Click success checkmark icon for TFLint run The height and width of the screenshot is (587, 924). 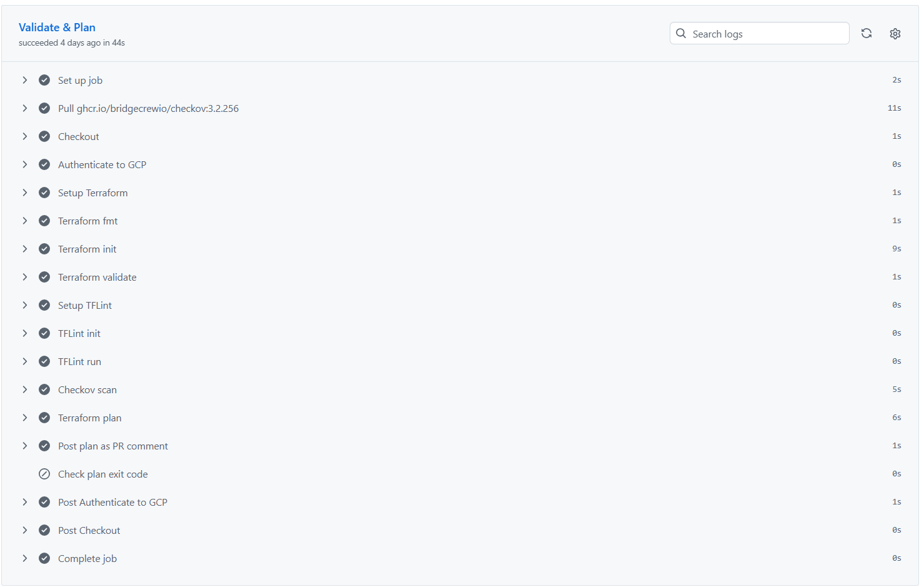click(x=44, y=361)
